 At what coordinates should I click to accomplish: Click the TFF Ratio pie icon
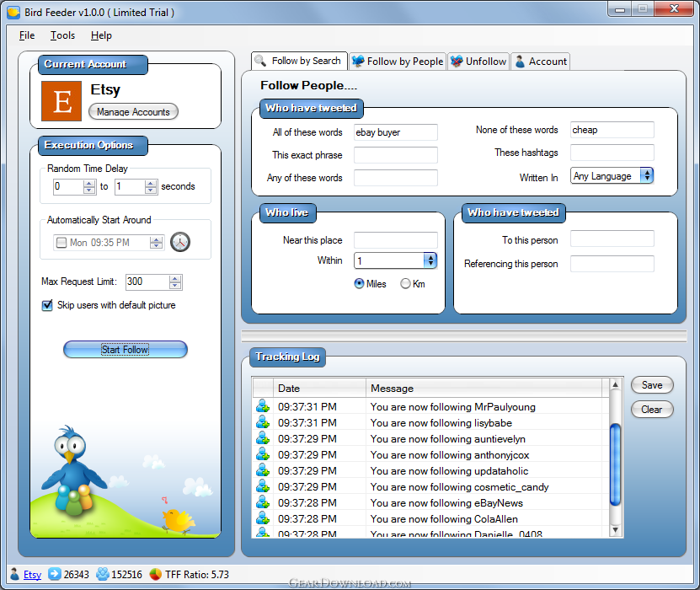[x=155, y=574]
